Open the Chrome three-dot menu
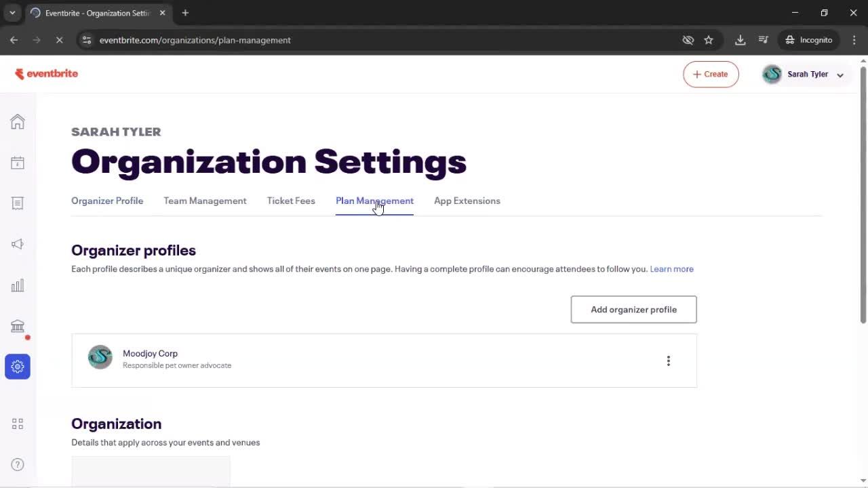Viewport: 868px width, 488px height. pos(854,40)
